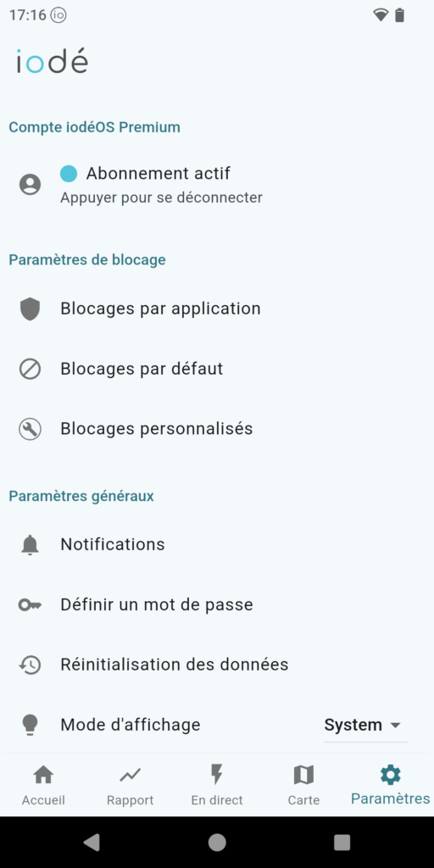Tap the Android back navigation button
The height and width of the screenshot is (868, 434).
pyautogui.click(x=92, y=842)
